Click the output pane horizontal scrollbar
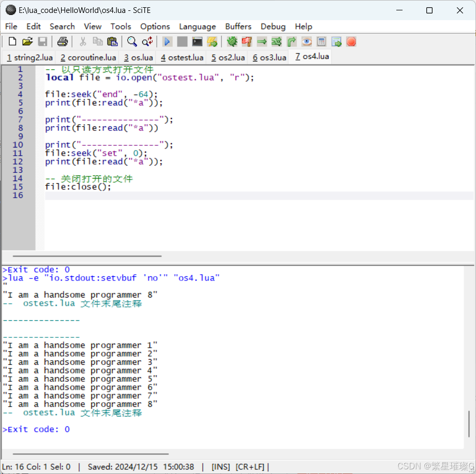This screenshot has height=474, width=476. click(x=91, y=454)
